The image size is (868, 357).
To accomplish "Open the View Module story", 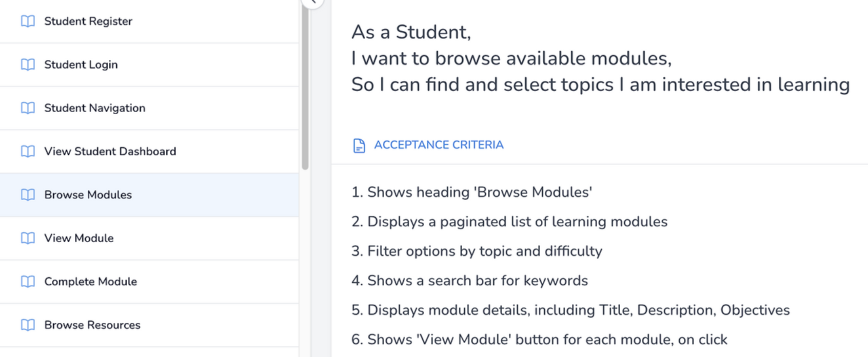I will pos(79,238).
